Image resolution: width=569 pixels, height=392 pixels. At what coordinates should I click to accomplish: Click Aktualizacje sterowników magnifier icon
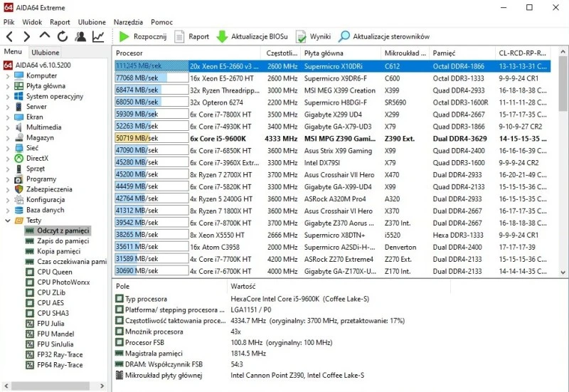coord(344,36)
